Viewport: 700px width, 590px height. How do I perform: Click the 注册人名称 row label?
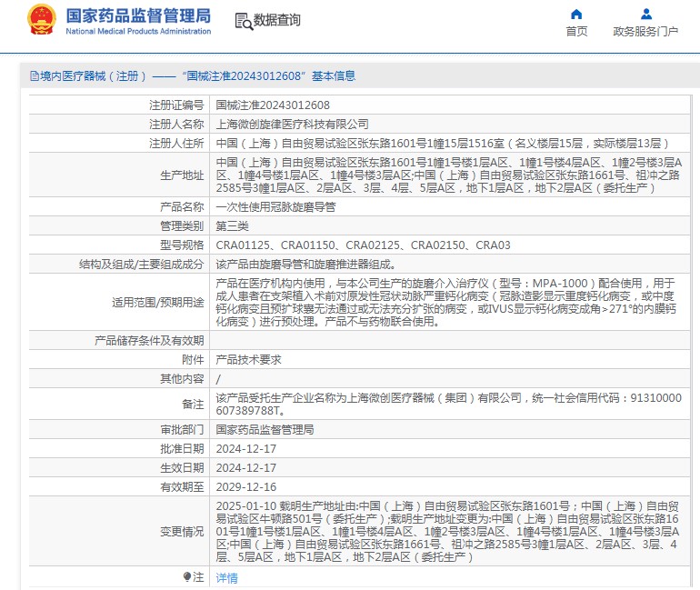tap(176, 125)
